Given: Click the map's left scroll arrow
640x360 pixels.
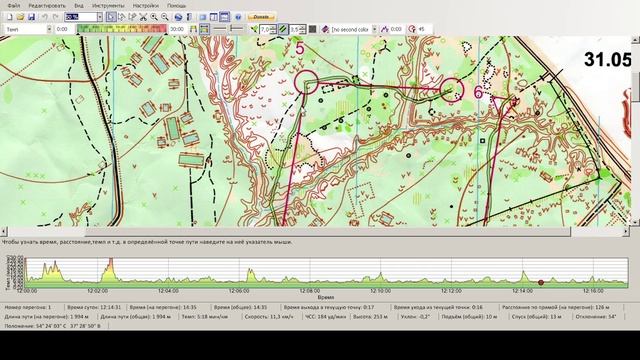Looking at the screenshot, I should (4, 232).
